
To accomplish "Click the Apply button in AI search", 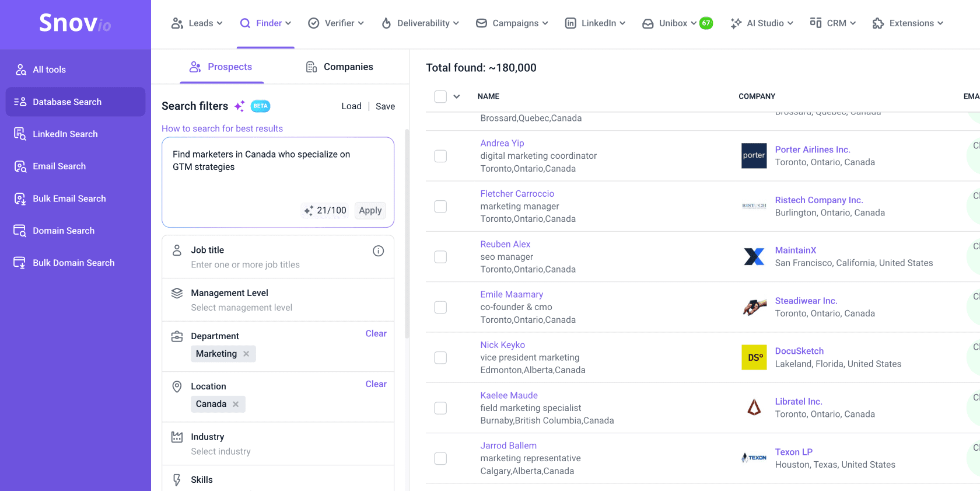I will pyautogui.click(x=370, y=210).
